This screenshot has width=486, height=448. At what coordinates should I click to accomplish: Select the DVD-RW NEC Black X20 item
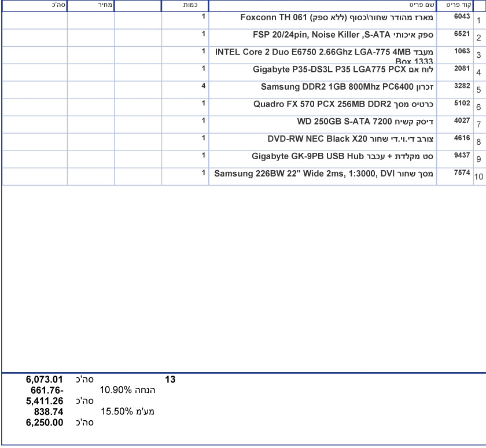coord(350,139)
